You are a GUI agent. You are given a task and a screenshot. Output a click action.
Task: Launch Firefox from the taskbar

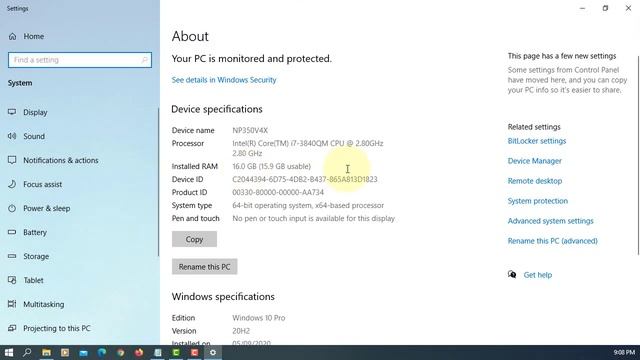(139, 353)
